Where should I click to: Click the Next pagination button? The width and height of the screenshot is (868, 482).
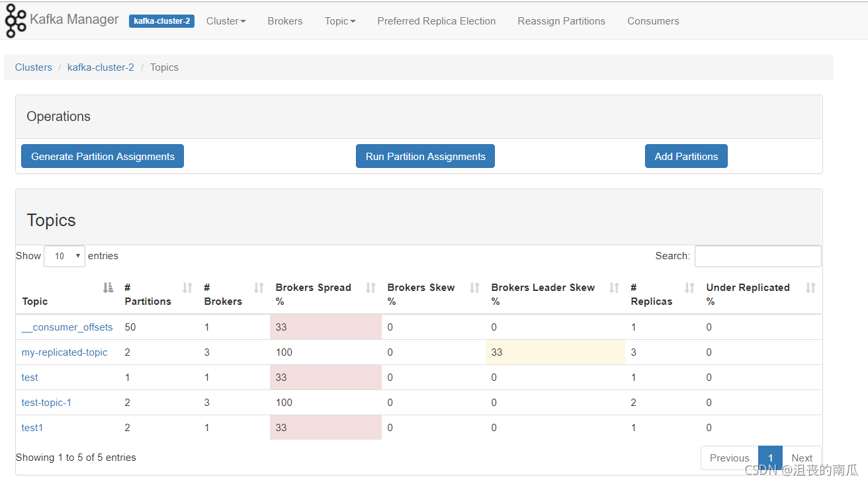[x=802, y=458]
